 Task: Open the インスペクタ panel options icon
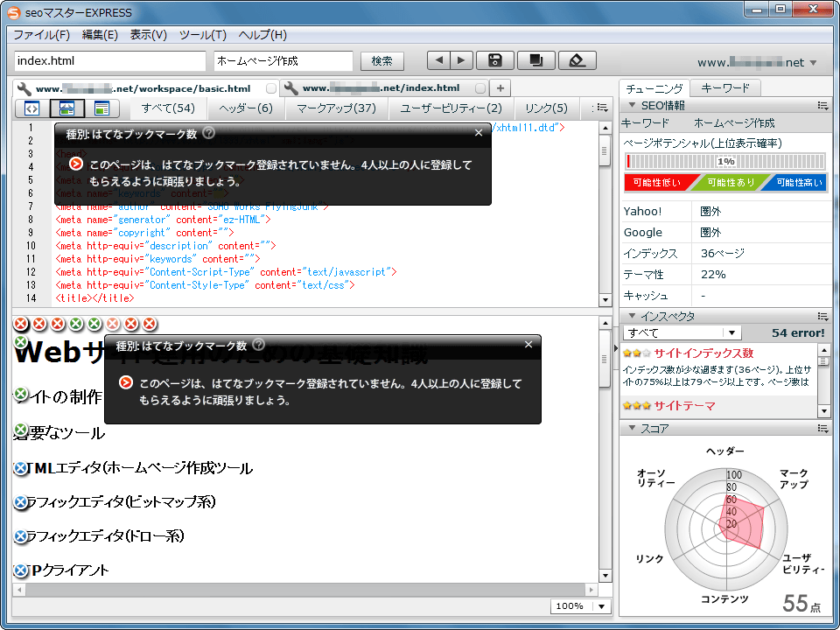coord(822,316)
